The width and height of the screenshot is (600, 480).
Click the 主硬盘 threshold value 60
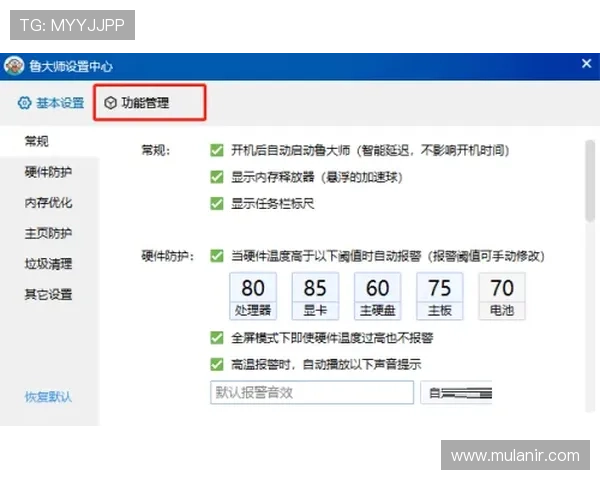tap(378, 288)
